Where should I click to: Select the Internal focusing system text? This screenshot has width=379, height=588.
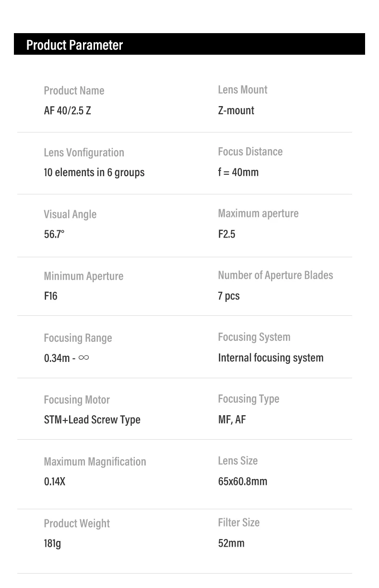point(271,358)
